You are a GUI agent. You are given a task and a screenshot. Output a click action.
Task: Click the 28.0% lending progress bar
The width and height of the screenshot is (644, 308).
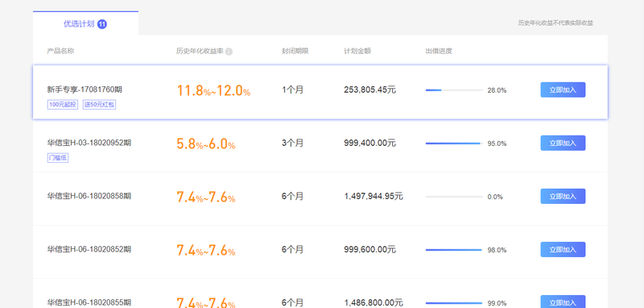coord(454,90)
